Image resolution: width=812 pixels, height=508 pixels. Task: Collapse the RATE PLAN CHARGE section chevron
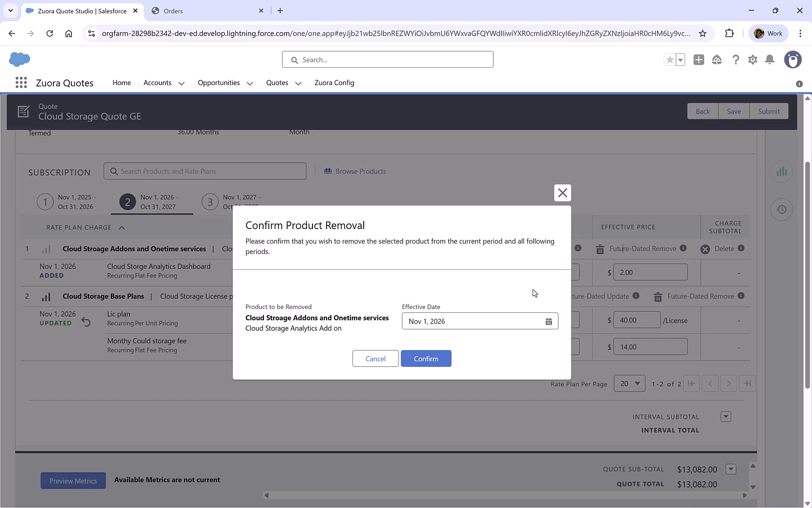[x=122, y=227]
